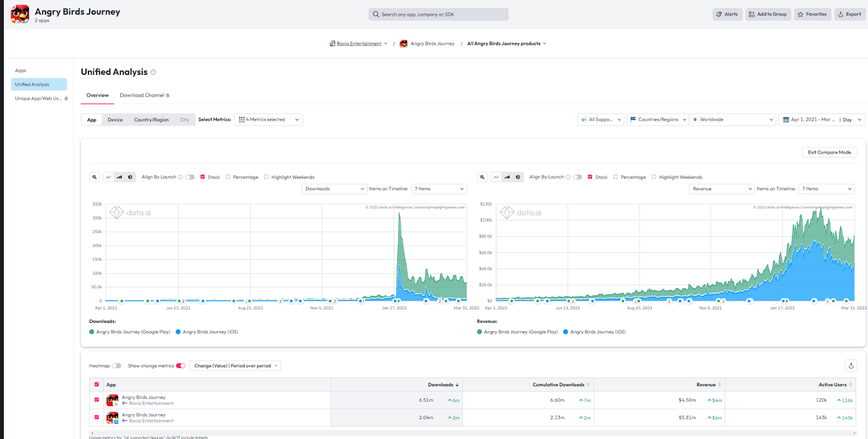This screenshot has width=868, height=439.
Task: Toggle Align By Launch on Downloads chart
Action: (x=190, y=177)
